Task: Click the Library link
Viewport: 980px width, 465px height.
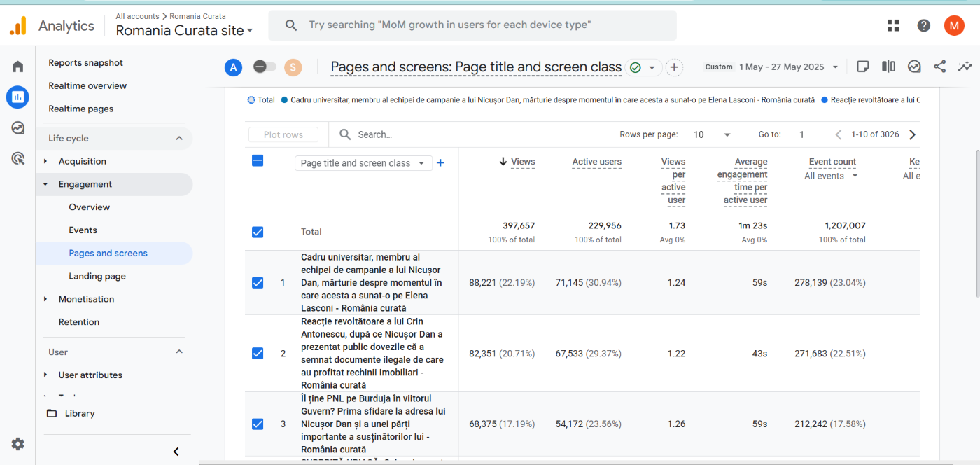Action: point(79,413)
